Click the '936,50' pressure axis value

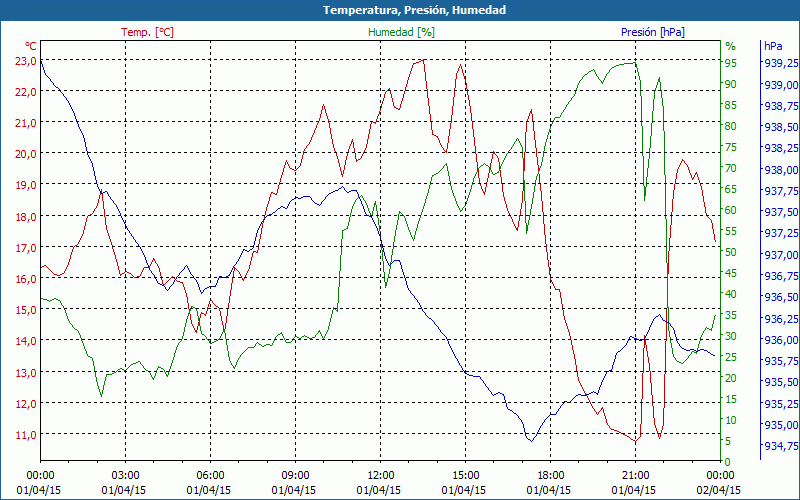point(781,297)
